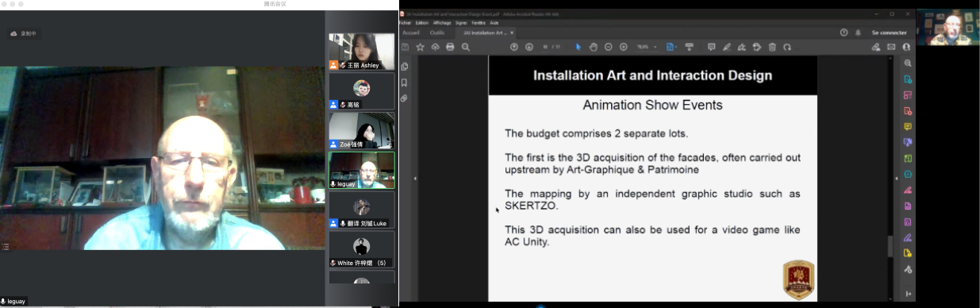This screenshot has height=308, width=980.
Task: Open the Fenêtre menu
Action: pos(478,23)
